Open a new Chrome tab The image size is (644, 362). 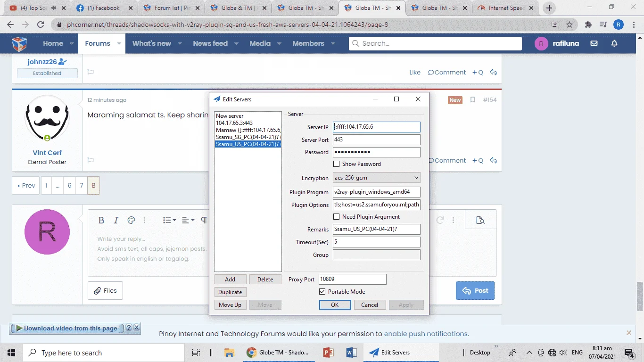pos(549,8)
